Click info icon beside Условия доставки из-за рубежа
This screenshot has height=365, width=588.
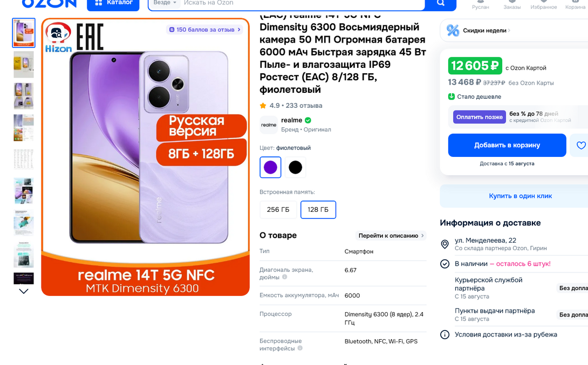click(445, 334)
